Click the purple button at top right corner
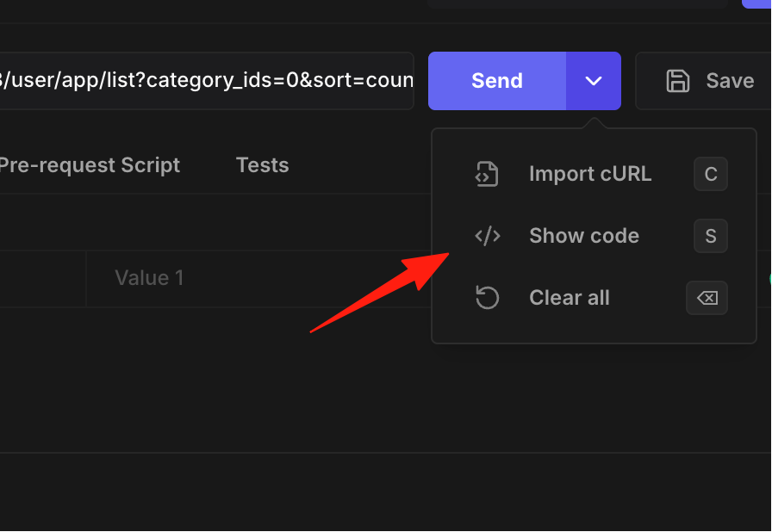The height and width of the screenshot is (532, 772). 756,4
